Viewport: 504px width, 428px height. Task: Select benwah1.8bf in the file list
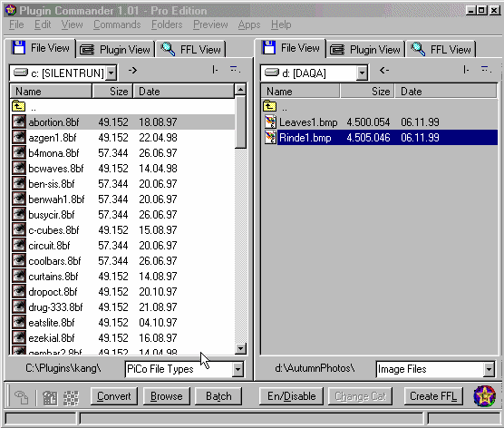pyautogui.click(x=56, y=199)
